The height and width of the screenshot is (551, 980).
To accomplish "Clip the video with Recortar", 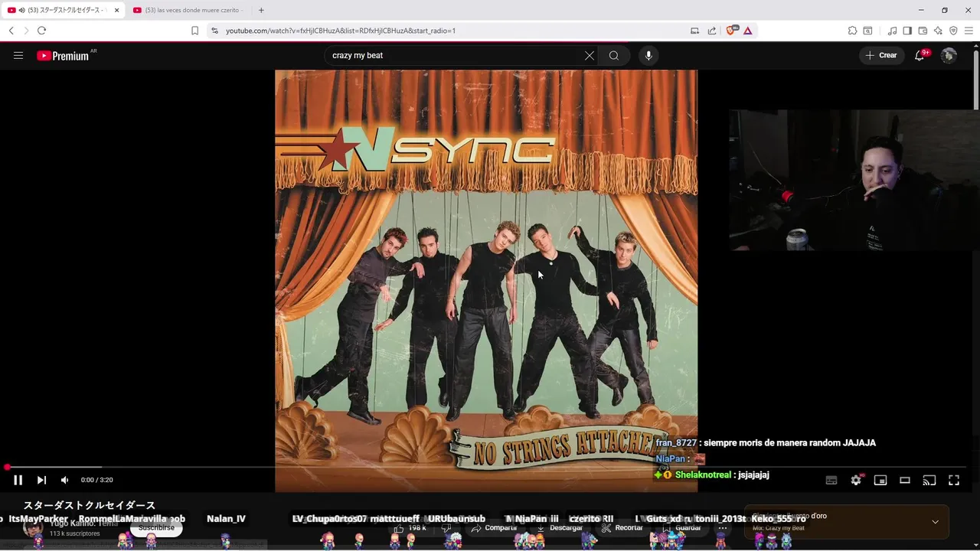I will pos(622,528).
